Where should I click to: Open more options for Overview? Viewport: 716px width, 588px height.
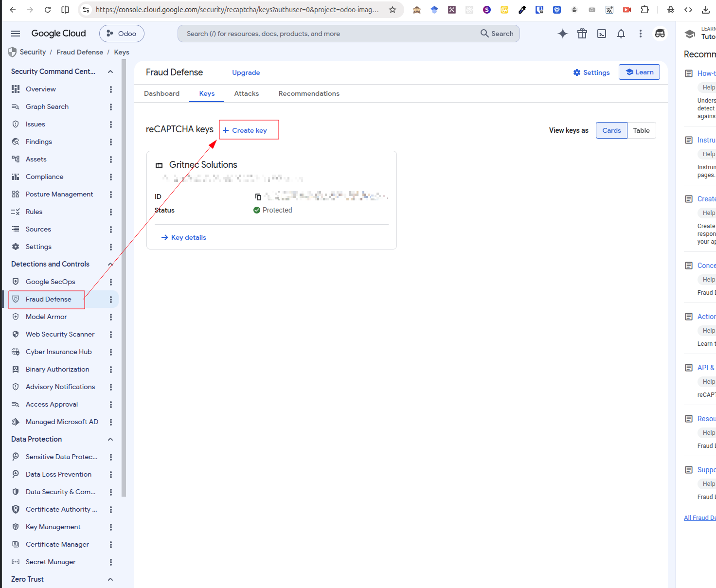click(111, 89)
